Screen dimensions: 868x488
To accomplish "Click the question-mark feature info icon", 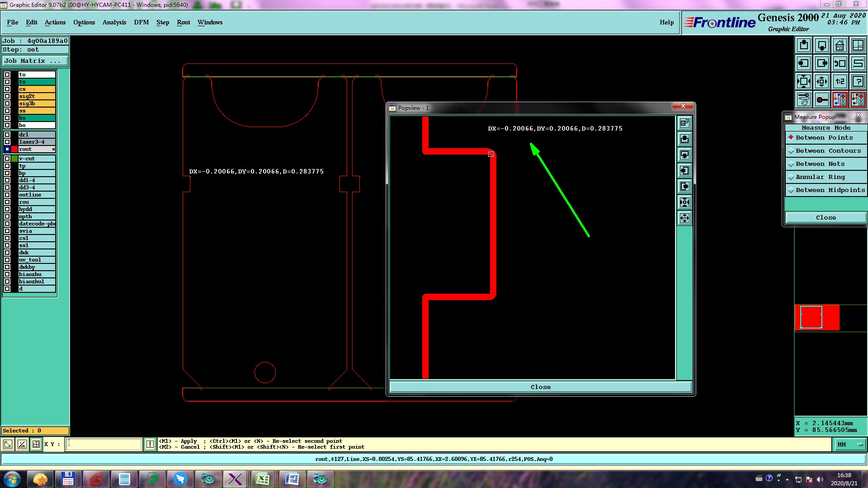I will point(858,81).
